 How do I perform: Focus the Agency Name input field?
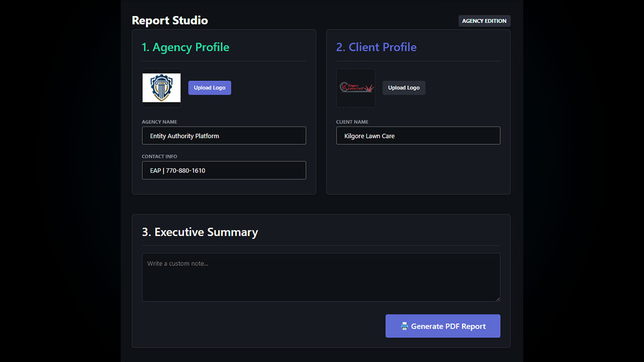click(224, 136)
